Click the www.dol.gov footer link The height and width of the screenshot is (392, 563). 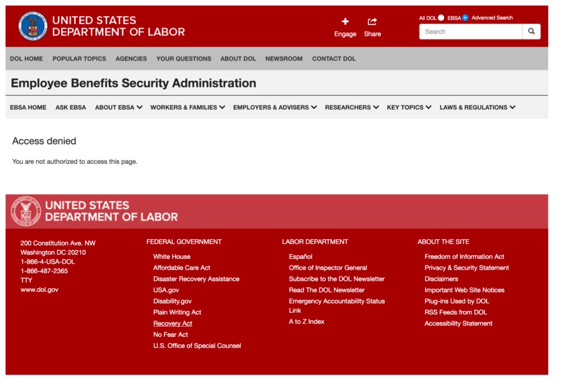[39, 290]
